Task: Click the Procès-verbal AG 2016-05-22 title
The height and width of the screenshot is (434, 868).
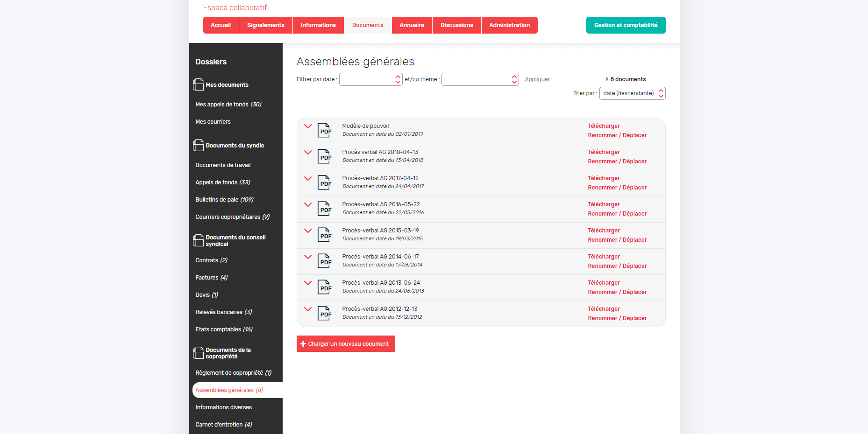Action: coord(381,204)
